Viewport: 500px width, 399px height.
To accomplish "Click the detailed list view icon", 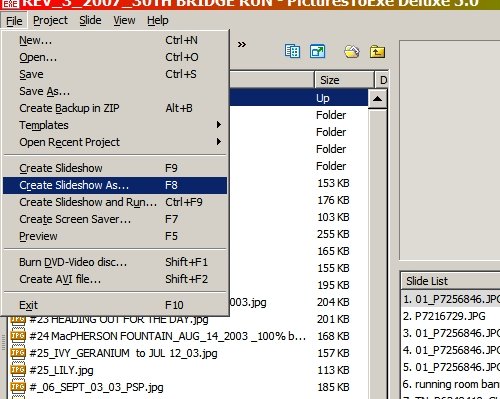I will [292, 51].
